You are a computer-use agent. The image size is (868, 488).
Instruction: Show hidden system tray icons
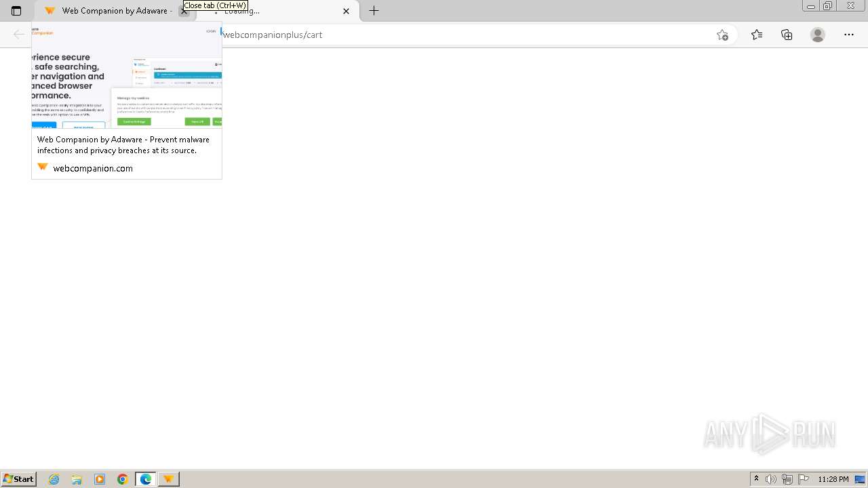tap(756, 479)
